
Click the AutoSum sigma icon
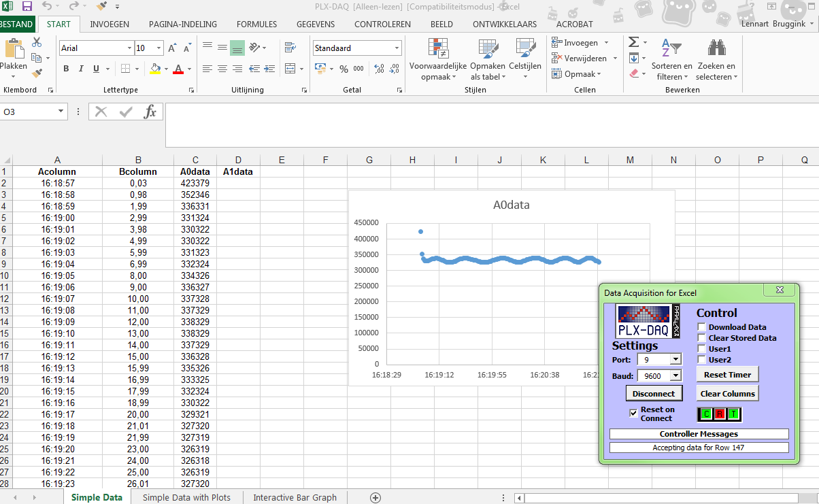[x=634, y=42]
